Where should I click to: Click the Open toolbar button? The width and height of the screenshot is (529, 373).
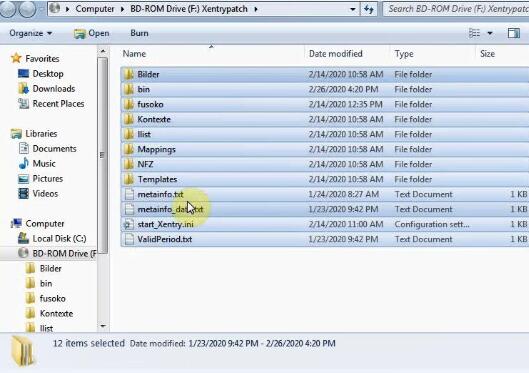click(x=91, y=33)
